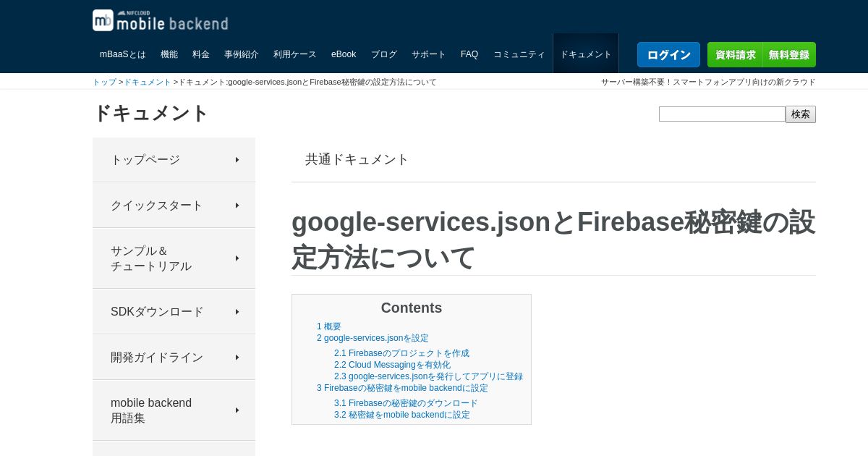Open the eBook navigation item
The width and height of the screenshot is (868, 456).
[x=344, y=54]
